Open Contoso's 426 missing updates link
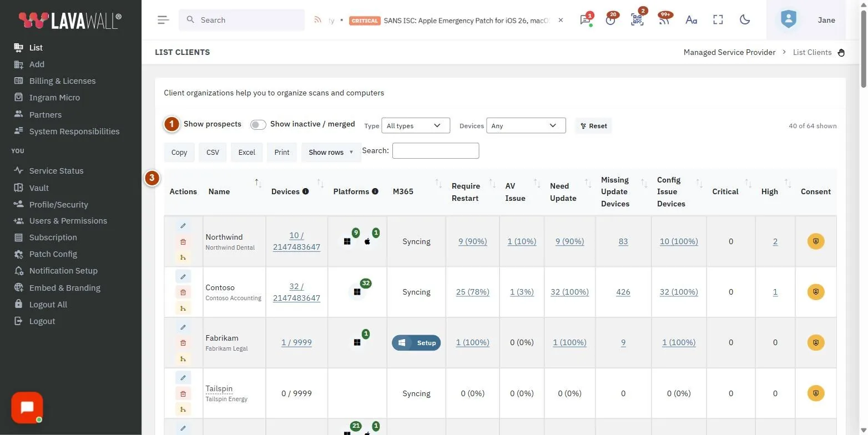868x435 pixels. pyautogui.click(x=623, y=292)
